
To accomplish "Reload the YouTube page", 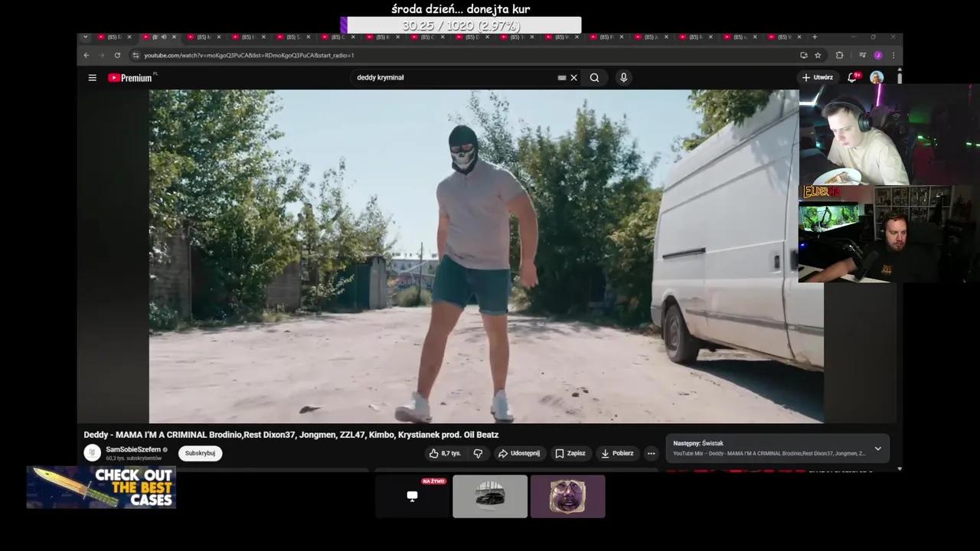I will click(x=117, y=55).
